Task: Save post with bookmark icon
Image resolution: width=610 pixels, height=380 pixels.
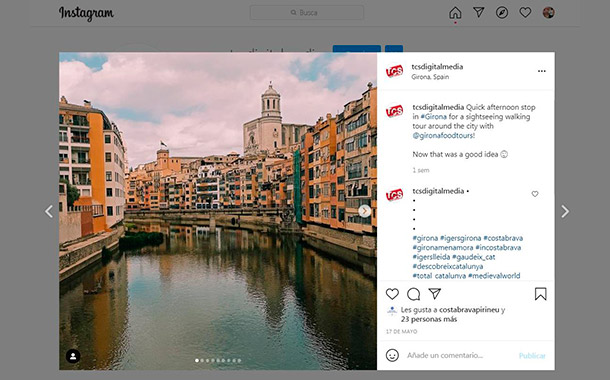Action: click(x=540, y=294)
